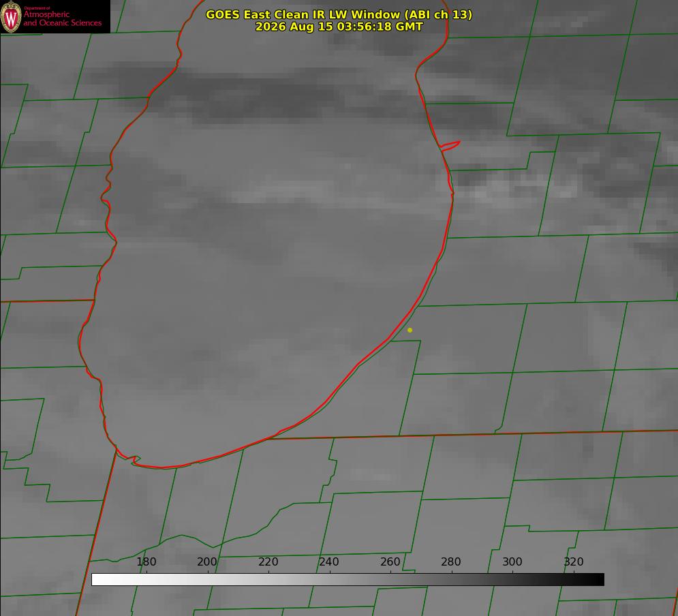Click the 280 label on colorbar
678x616 pixels.
(450, 561)
